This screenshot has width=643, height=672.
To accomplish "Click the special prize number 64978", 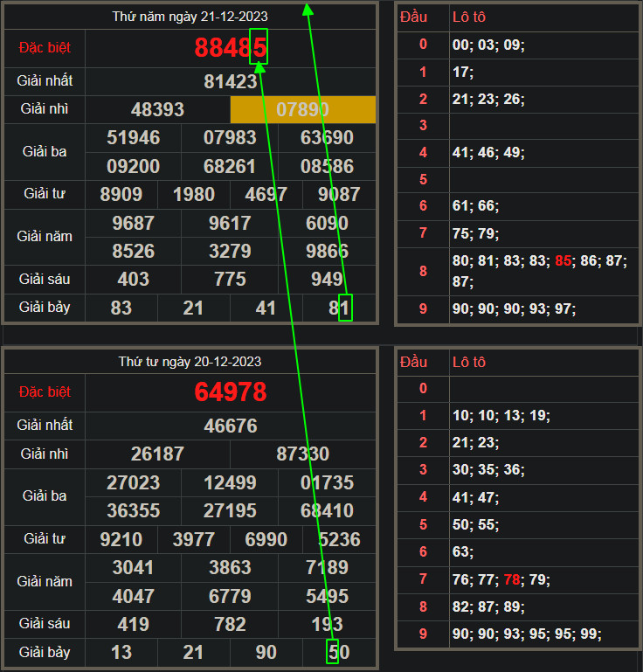I will coord(231,392).
